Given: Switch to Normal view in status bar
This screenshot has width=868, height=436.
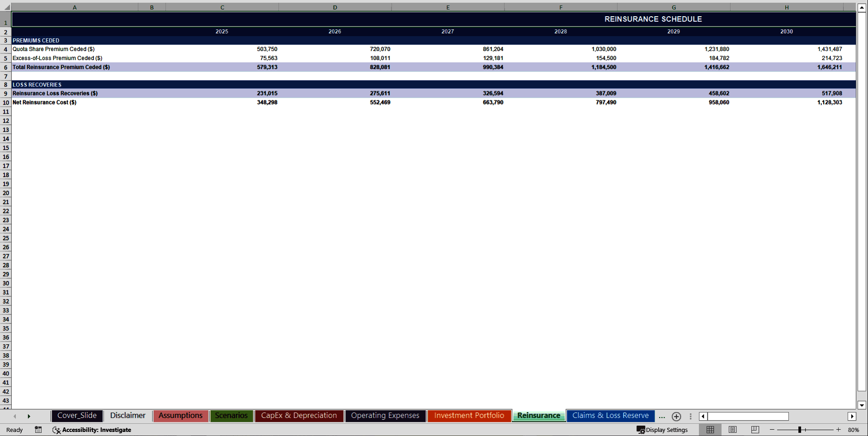Looking at the screenshot, I should [x=710, y=430].
